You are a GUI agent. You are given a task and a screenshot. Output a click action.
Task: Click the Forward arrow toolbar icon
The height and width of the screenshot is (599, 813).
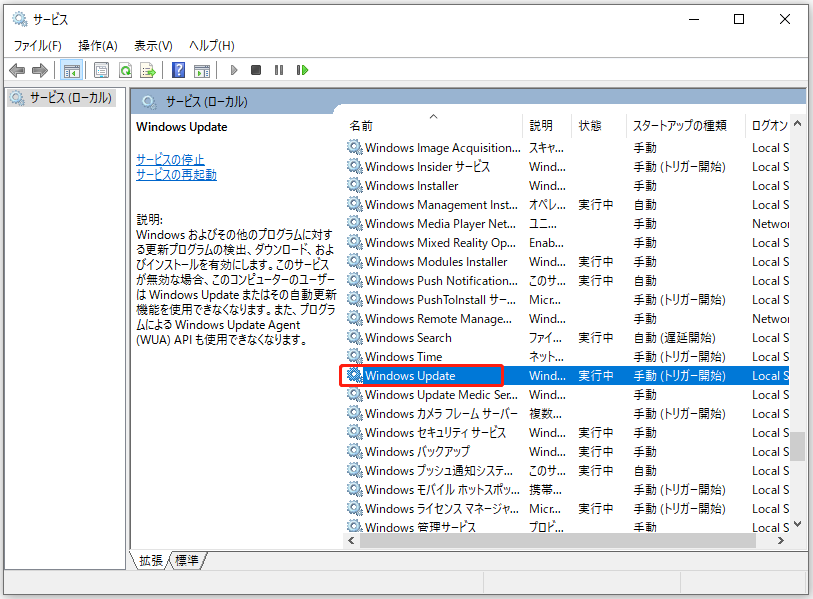(40, 70)
